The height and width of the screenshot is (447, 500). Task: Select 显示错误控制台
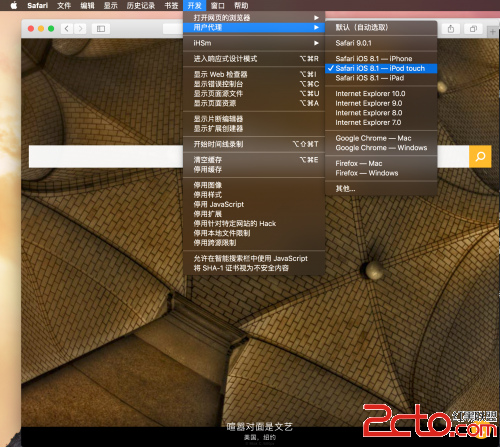click(x=254, y=84)
